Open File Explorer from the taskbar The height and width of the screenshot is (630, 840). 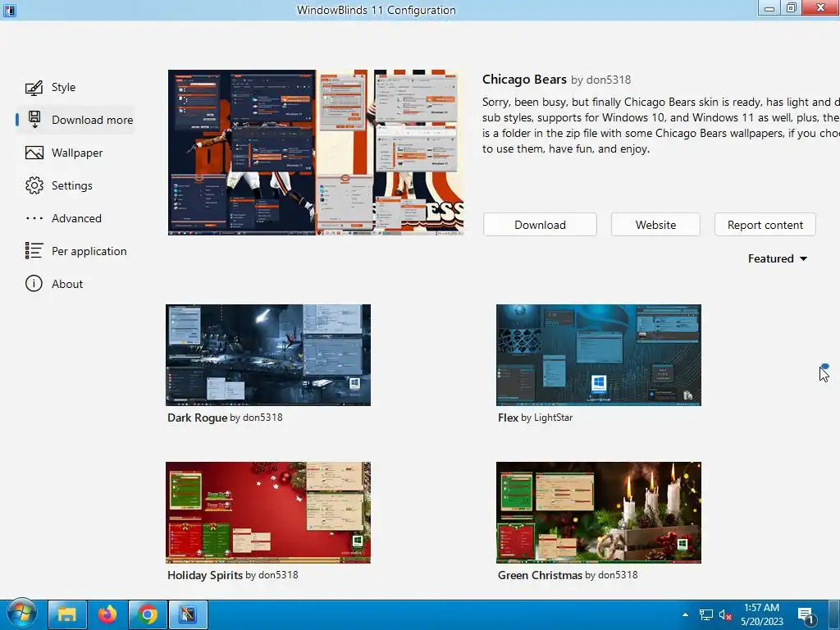click(67, 614)
